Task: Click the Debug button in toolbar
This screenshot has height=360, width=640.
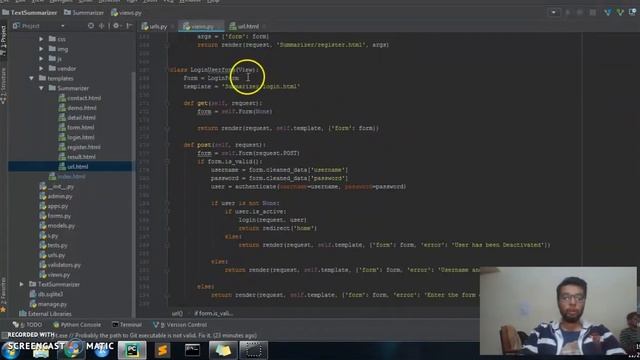Action: coord(580,12)
